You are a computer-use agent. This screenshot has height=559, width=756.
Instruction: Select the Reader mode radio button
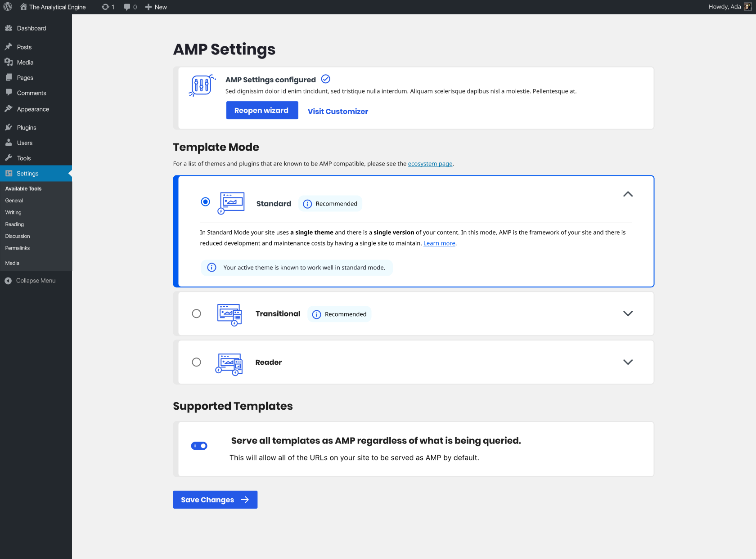(196, 362)
